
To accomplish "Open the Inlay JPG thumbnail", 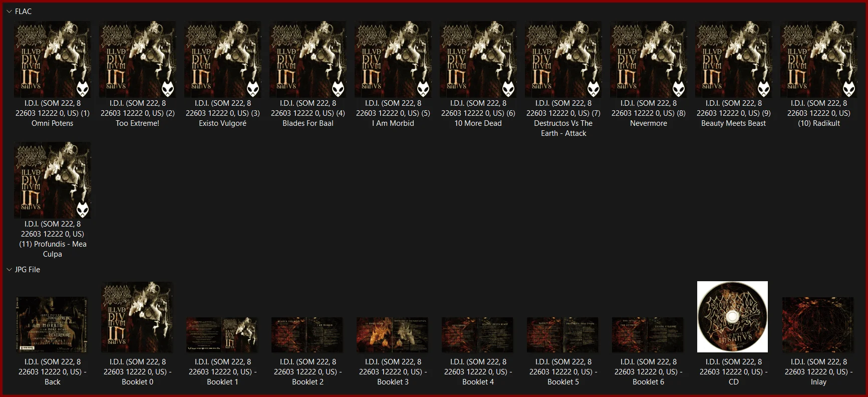I will [x=819, y=325].
